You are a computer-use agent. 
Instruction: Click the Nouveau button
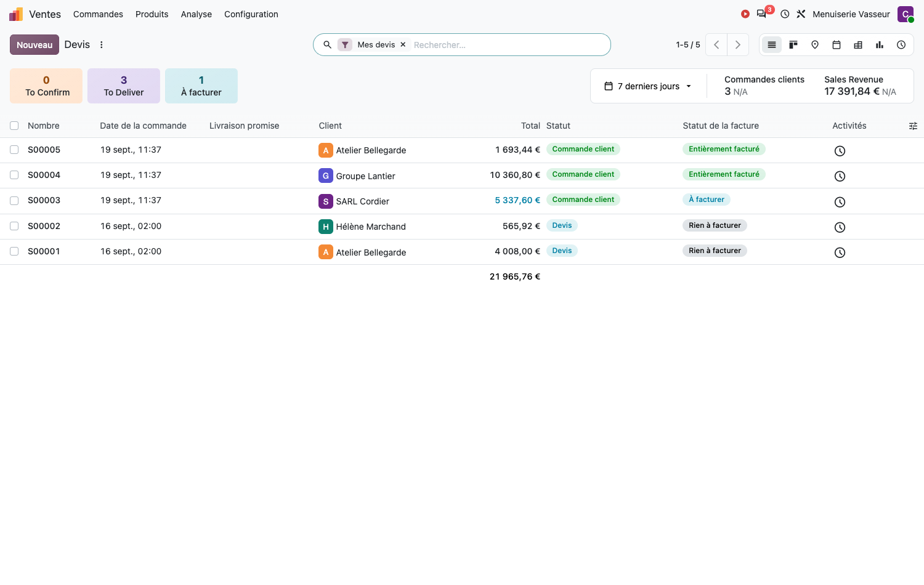(x=34, y=45)
